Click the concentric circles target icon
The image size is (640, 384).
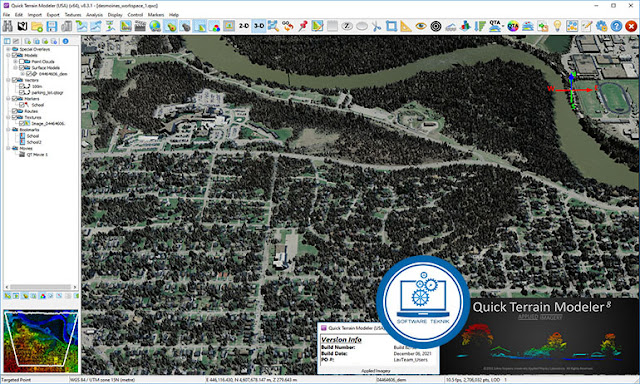point(436,26)
